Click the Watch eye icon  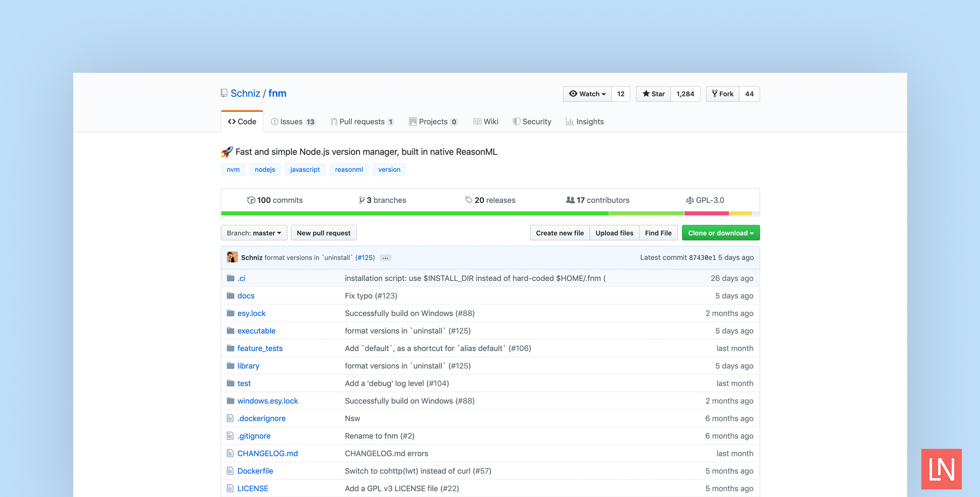(x=573, y=94)
